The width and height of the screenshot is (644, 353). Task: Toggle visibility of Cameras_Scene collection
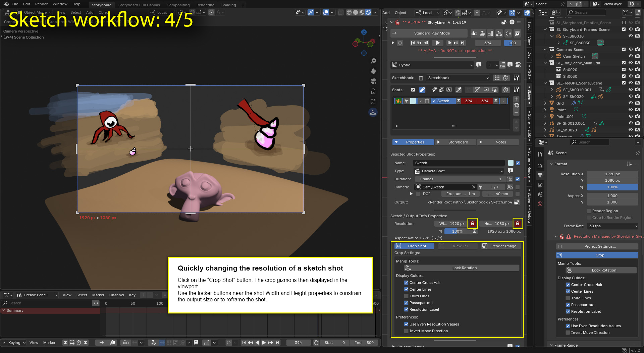pyautogui.click(x=631, y=49)
